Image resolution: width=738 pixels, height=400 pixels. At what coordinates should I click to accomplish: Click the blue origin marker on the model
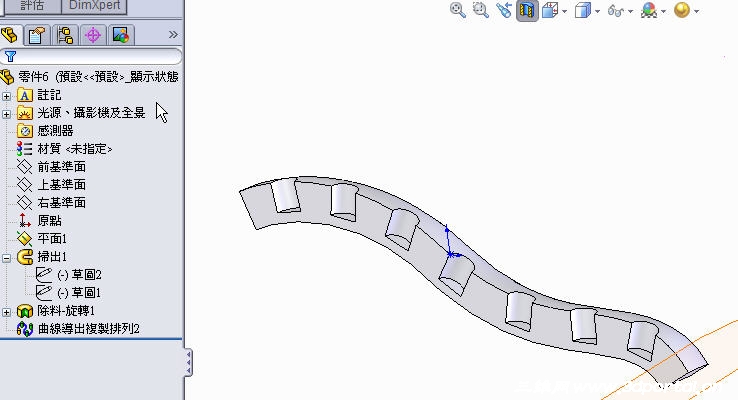[x=451, y=254]
